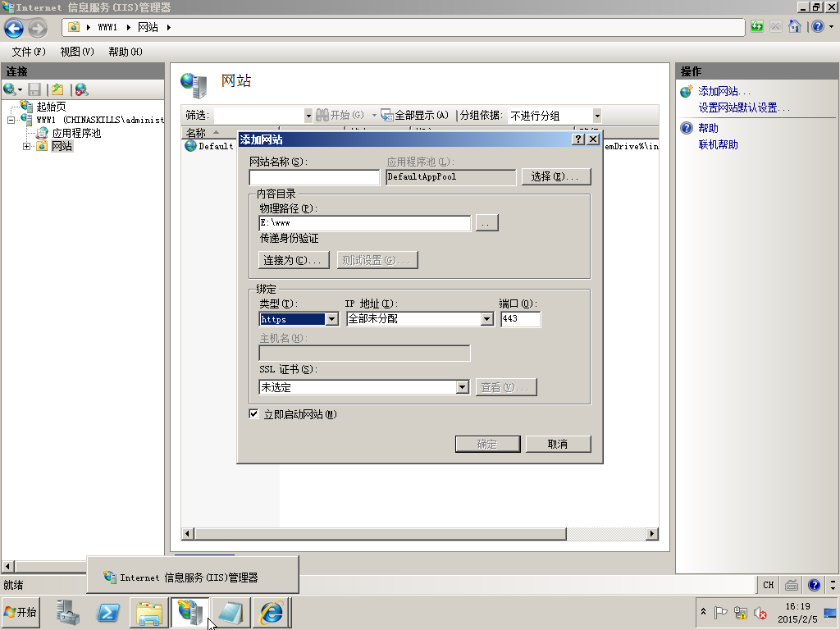Select the 网站 tree node
Viewport: 840px width, 630px height.
point(62,146)
